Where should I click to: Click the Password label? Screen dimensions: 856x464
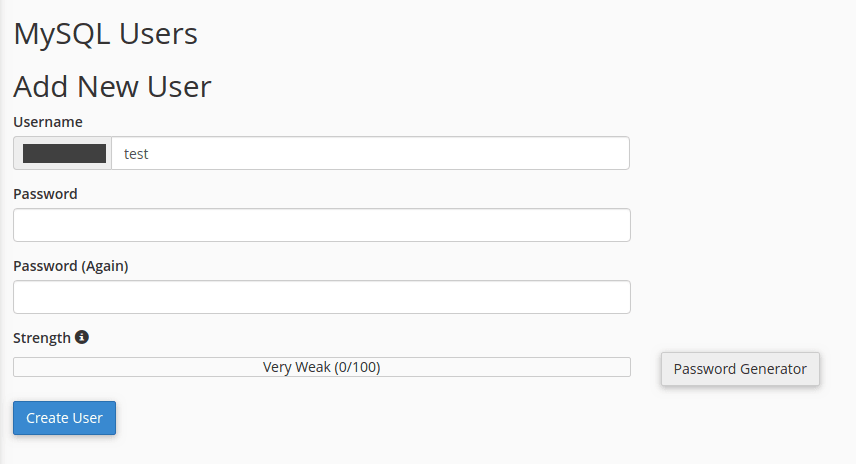tap(45, 194)
